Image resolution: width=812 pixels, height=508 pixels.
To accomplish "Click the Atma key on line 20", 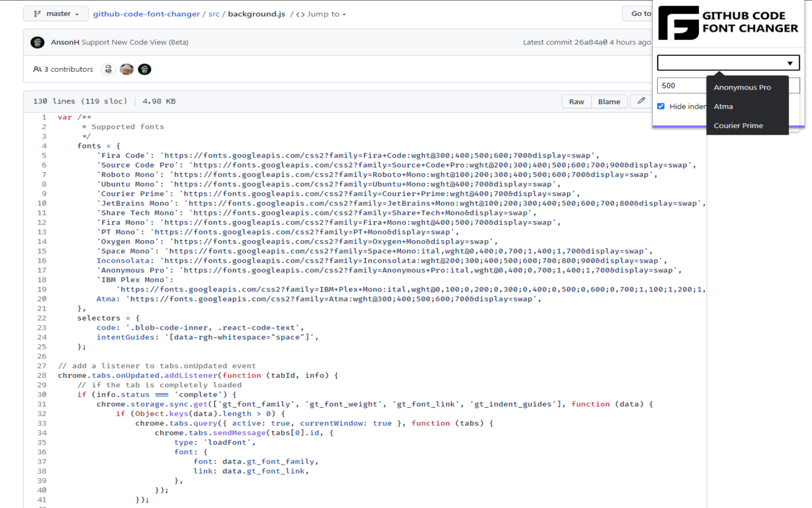I will [x=106, y=299].
